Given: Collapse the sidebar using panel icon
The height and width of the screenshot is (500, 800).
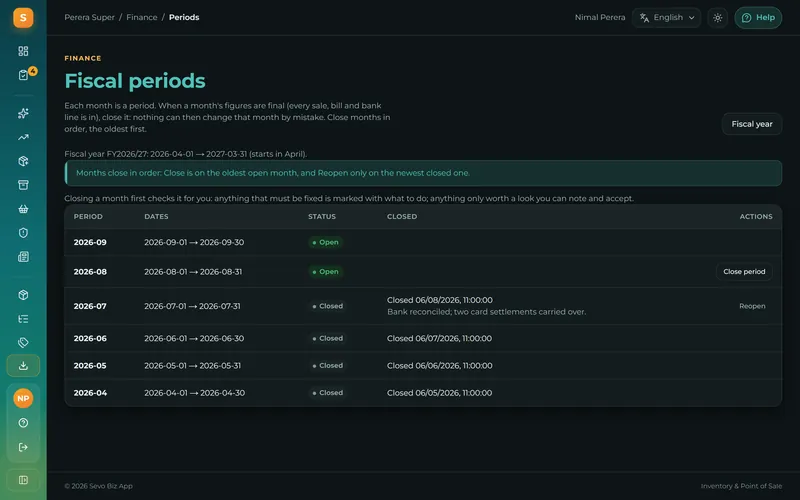Looking at the screenshot, I should 23,480.
